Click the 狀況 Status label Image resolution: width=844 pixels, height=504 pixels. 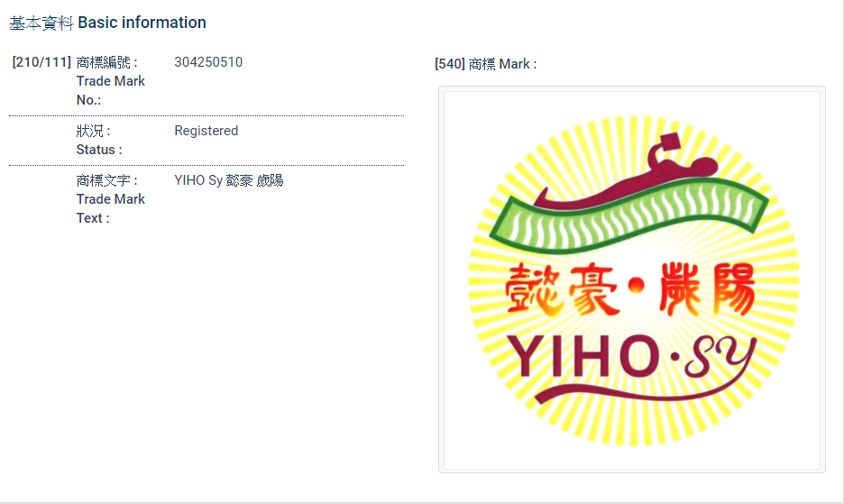(x=98, y=140)
